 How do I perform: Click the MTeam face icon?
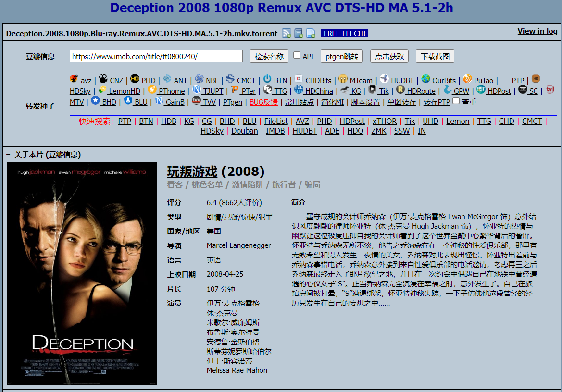(343, 79)
